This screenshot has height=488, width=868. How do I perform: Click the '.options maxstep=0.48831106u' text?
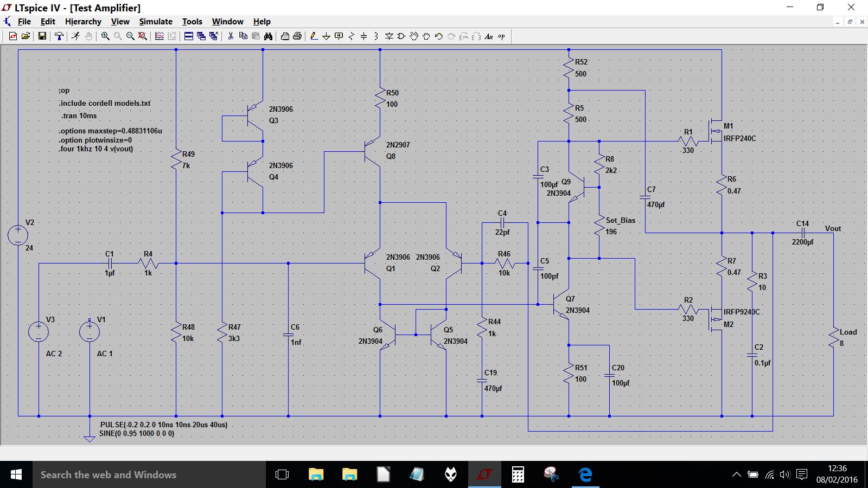point(111,131)
